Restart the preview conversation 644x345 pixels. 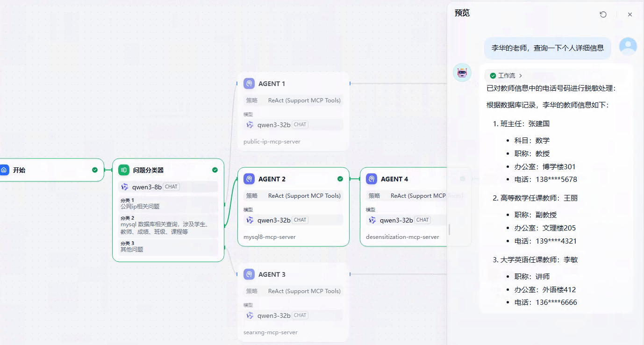603,14
